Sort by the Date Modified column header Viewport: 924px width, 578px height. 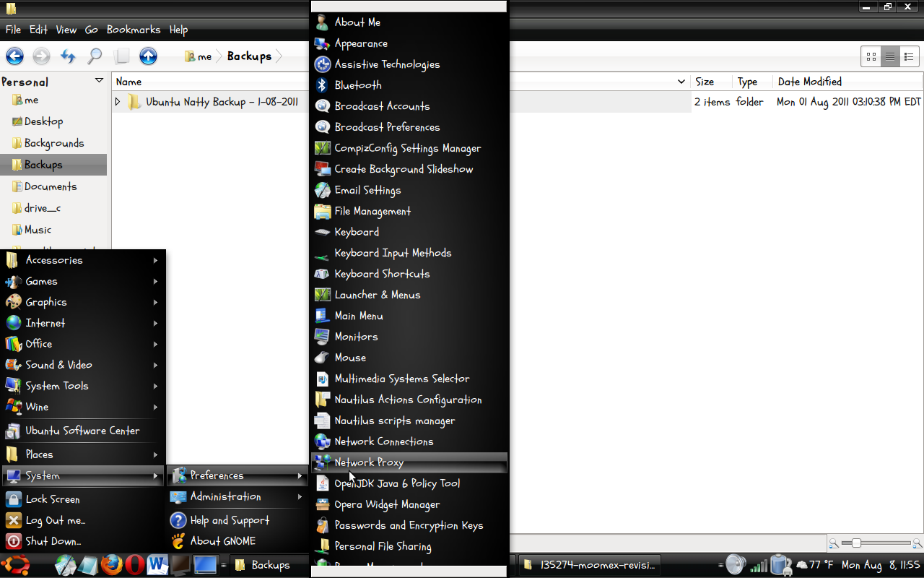click(847, 82)
